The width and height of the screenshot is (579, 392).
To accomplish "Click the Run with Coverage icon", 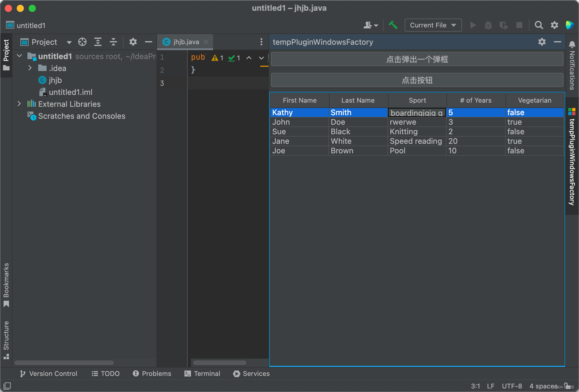I will click(x=504, y=25).
